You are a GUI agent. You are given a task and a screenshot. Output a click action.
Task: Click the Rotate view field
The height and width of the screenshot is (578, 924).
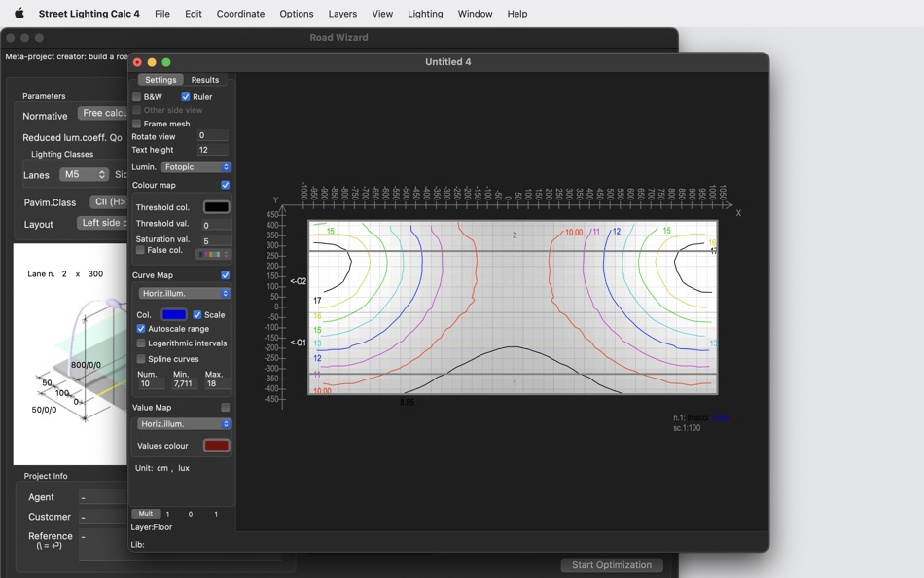(213, 135)
